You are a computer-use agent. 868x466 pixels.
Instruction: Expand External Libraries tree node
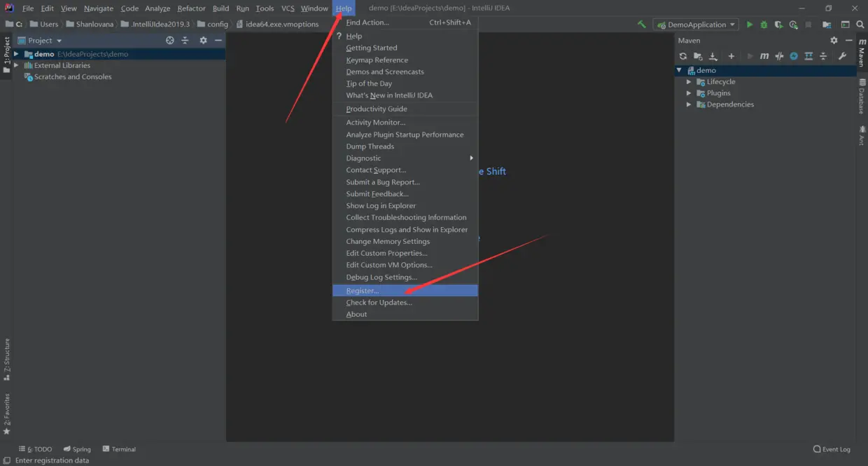17,65
